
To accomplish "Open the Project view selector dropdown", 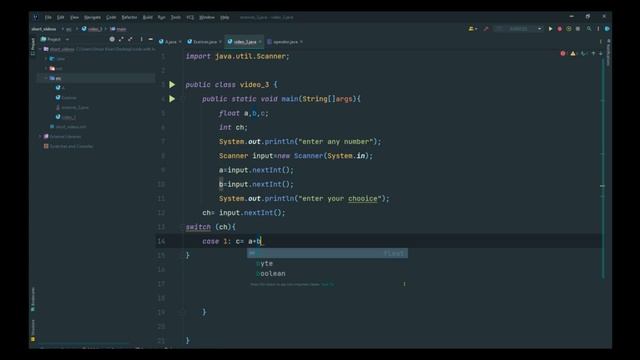I will click(55, 39).
